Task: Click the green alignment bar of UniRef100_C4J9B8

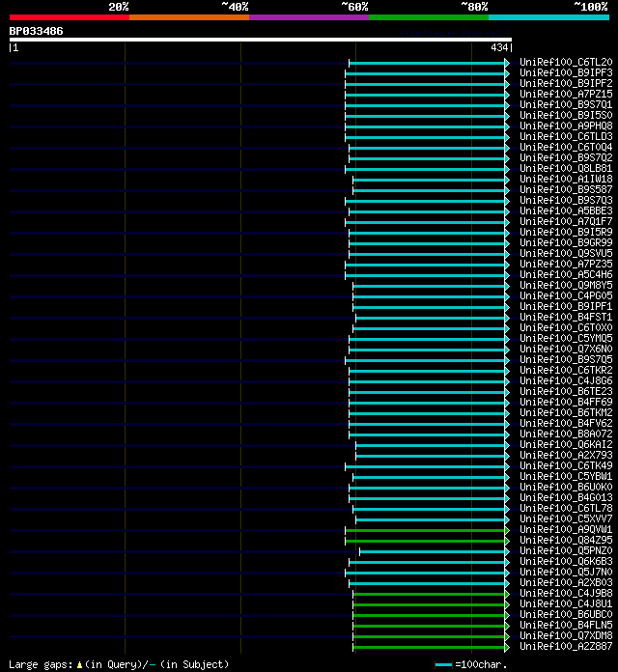Action: [430, 595]
